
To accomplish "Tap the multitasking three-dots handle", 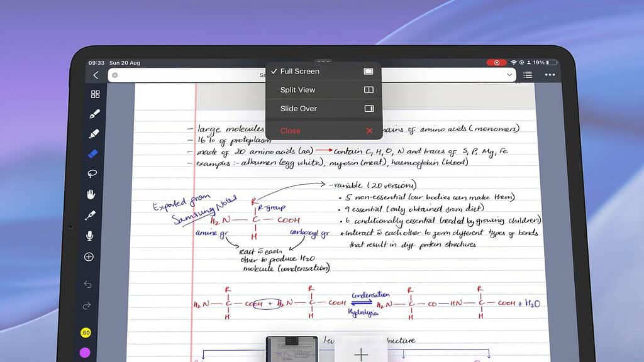I will (324, 61).
